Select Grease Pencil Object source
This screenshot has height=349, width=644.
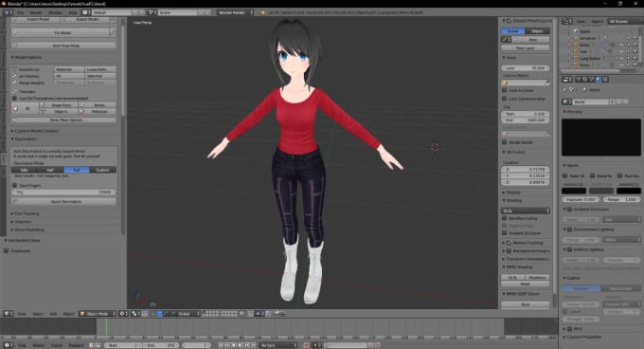(537, 31)
